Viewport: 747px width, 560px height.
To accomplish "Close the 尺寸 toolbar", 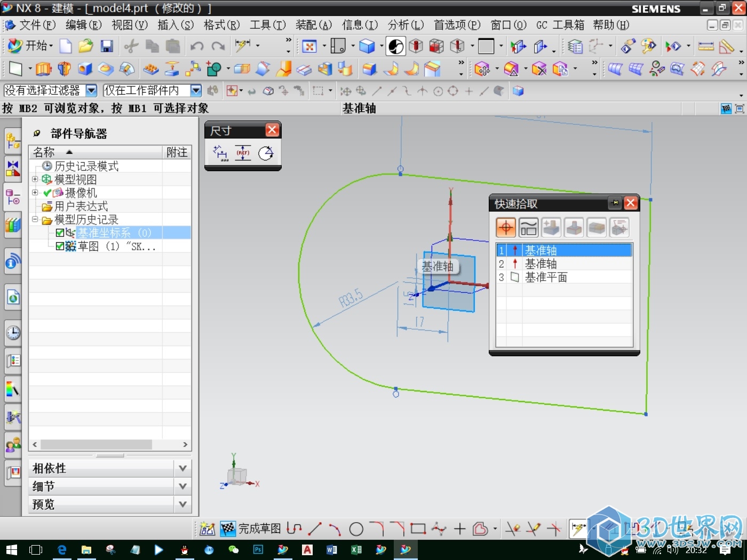I will 272,130.
